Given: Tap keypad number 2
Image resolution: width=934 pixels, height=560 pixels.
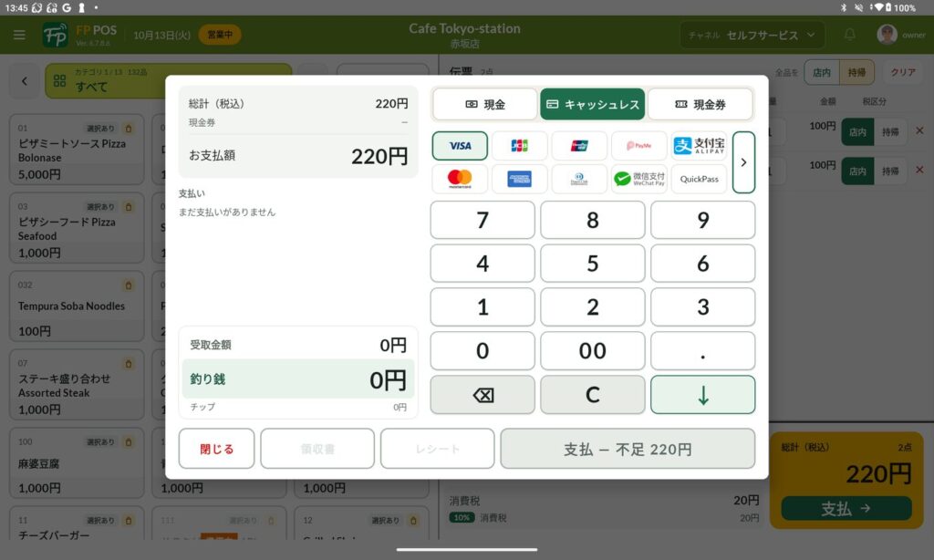Looking at the screenshot, I should click(593, 306).
